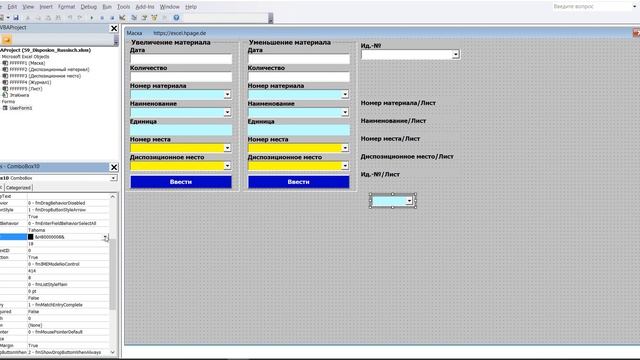The height and width of the screenshot is (360, 640).
Task: Open Диспозиционное место dropdown under Уменьшение материала
Action: (x=345, y=166)
